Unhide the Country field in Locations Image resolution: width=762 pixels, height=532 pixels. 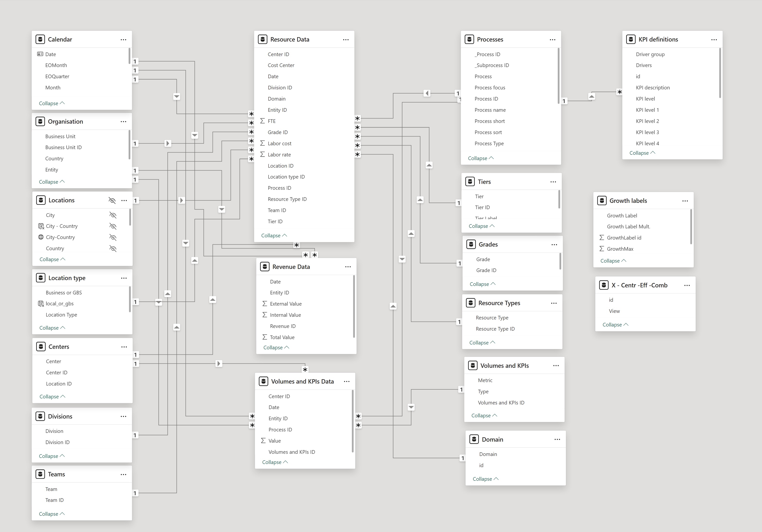click(x=113, y=248)
